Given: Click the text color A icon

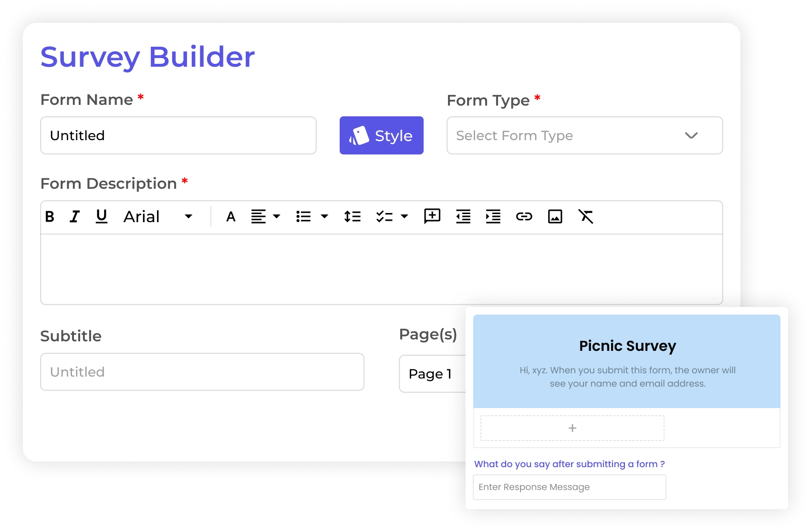Looking at the screenshot, I should (x=231, y=217).
